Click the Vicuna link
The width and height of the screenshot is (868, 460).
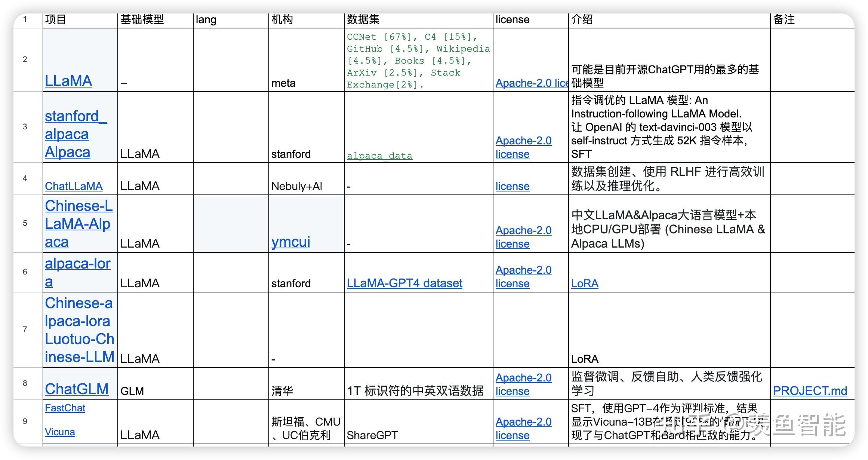[60, 432]
